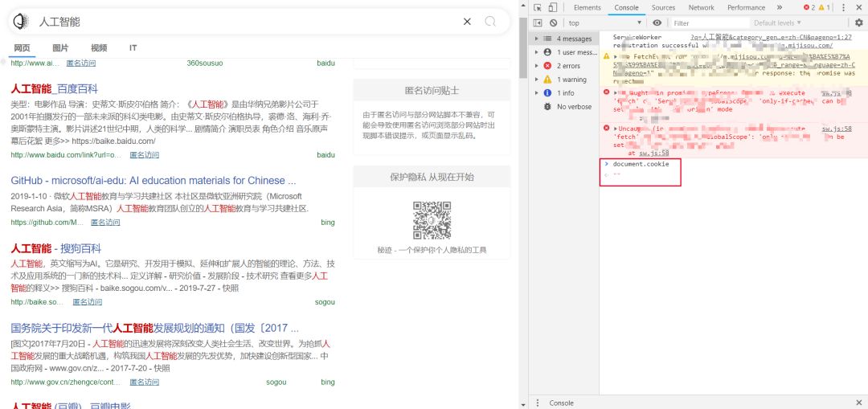
Task: Open the Default levels dropdown
Action: coord(777,22)
